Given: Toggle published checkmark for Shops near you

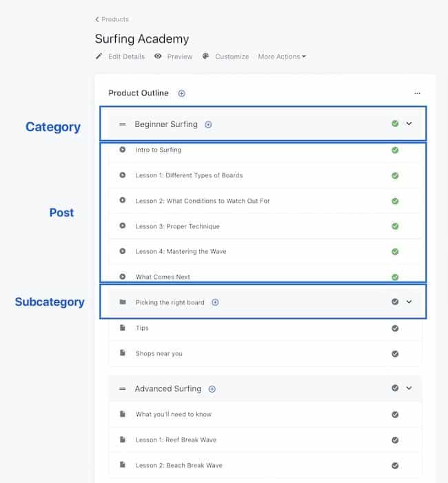Looking at the screenshot, I should click(395, 354).
